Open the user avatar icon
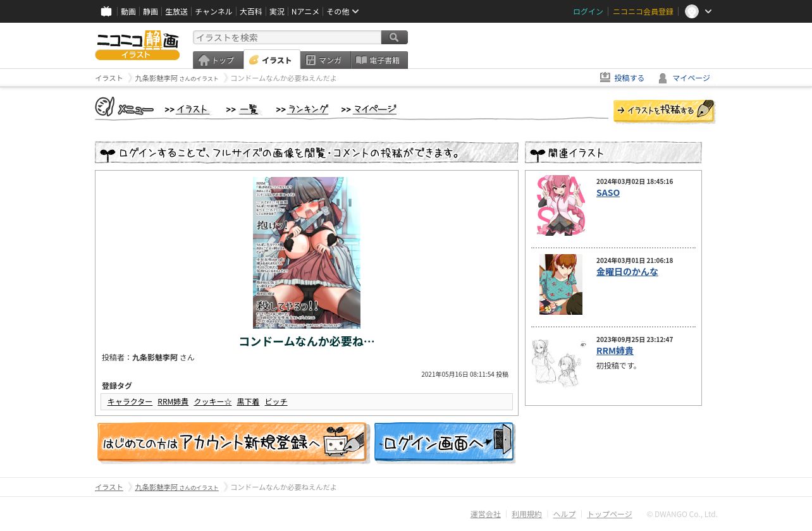This screenshot has width=812, height=531. [692, 11]
